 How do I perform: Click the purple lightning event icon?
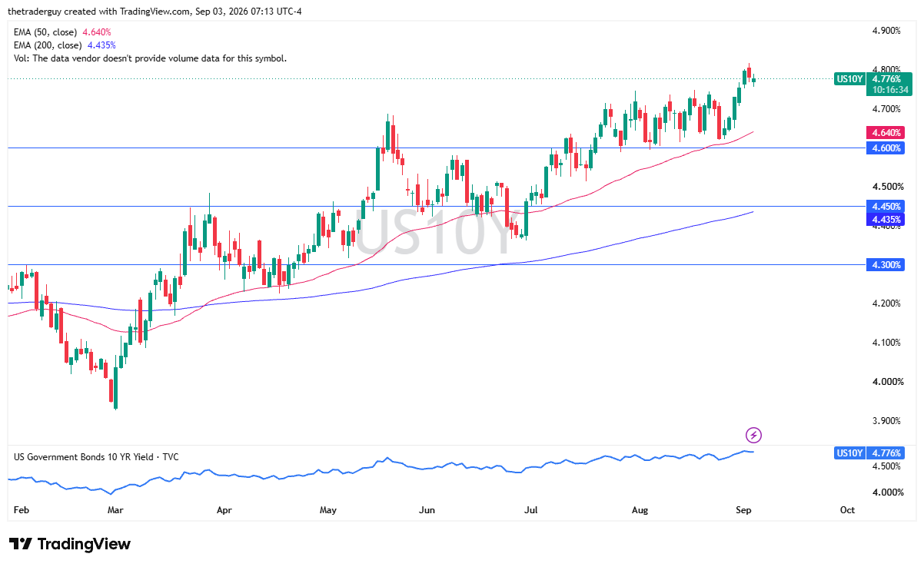click(x=754, y=436)
